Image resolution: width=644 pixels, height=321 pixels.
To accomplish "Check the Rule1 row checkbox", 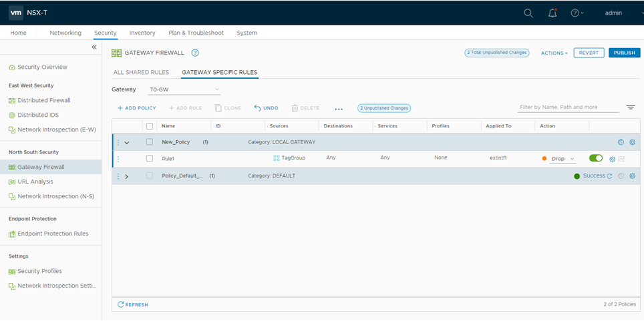I will pyautogui.click(x=150, y=159).
